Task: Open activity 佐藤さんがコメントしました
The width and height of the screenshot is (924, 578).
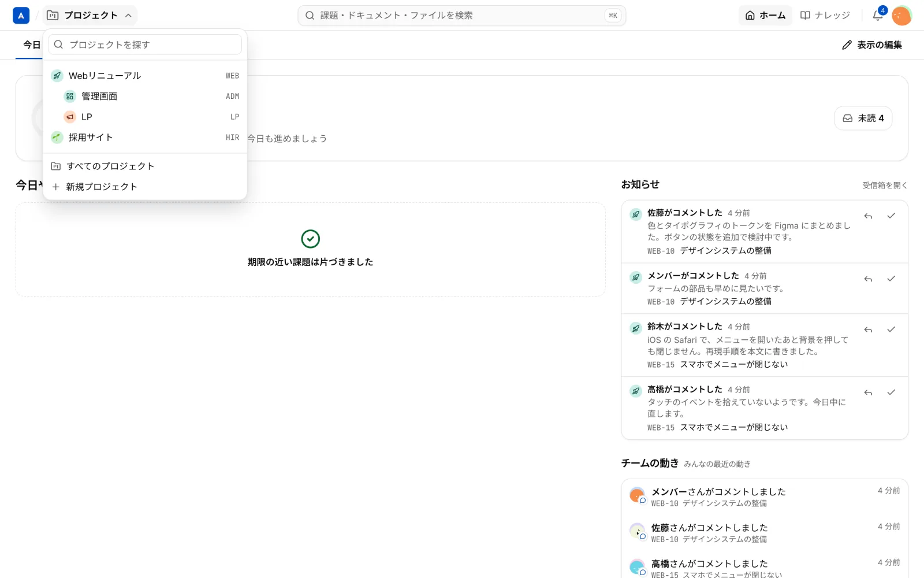Action: coord(765,533)
